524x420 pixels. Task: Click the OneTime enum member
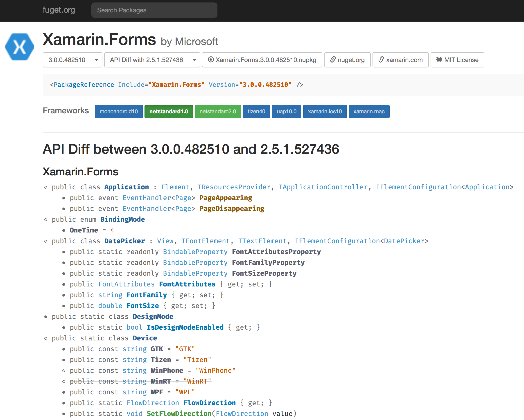[84, 230]
